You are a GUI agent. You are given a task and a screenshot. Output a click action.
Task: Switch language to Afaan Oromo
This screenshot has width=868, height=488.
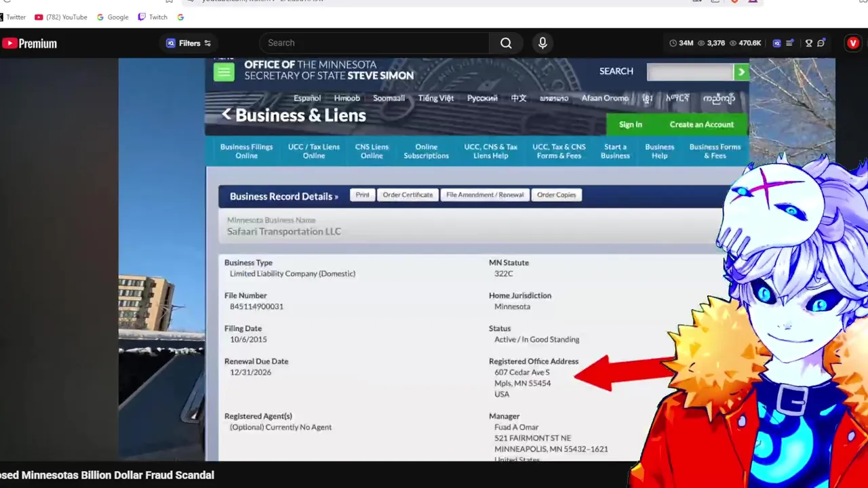tap(605, 98)
